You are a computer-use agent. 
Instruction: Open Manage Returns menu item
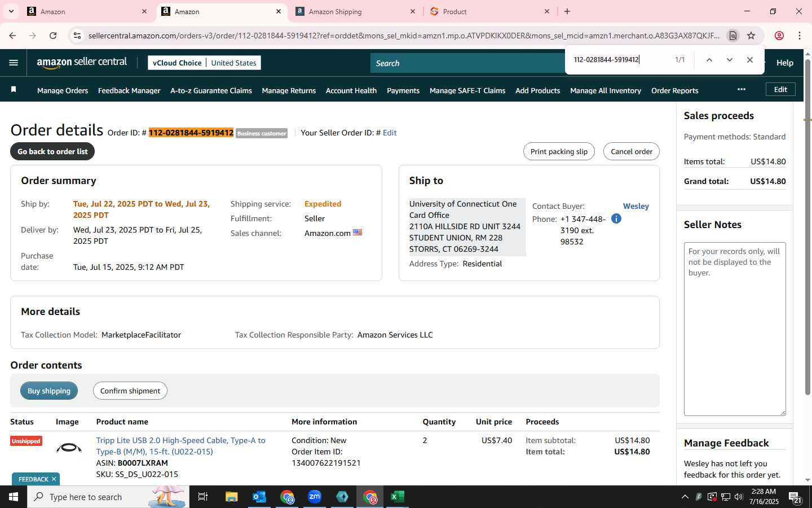click(289, 90)
